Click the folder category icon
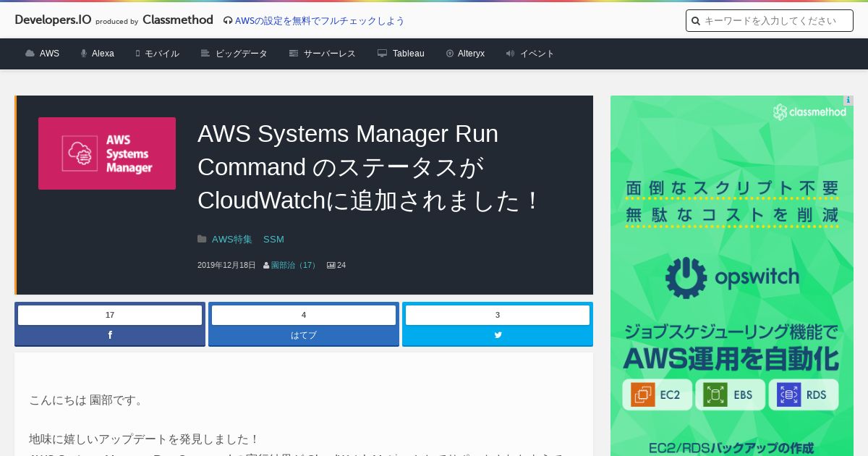 [202, 239]
